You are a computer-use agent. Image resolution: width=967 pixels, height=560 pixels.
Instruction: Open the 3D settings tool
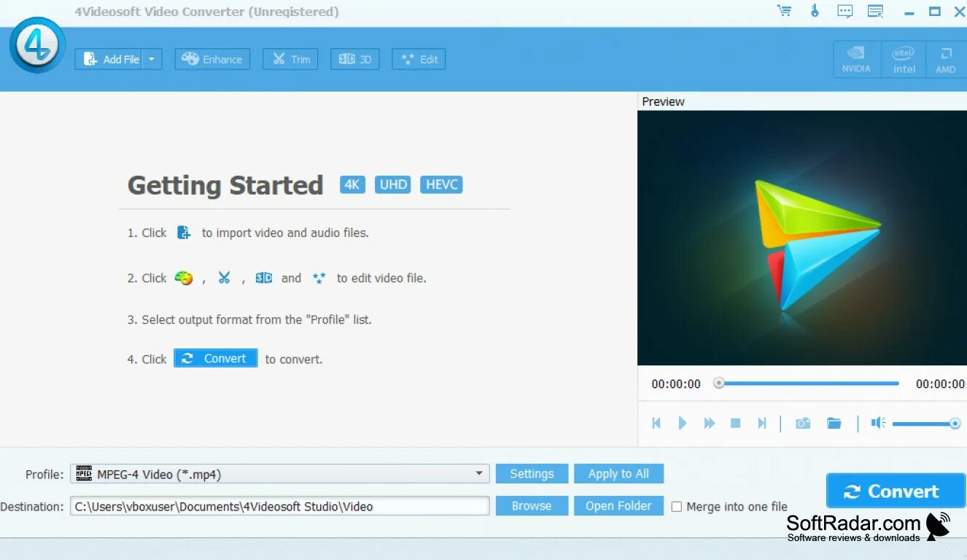click(355, 59)
